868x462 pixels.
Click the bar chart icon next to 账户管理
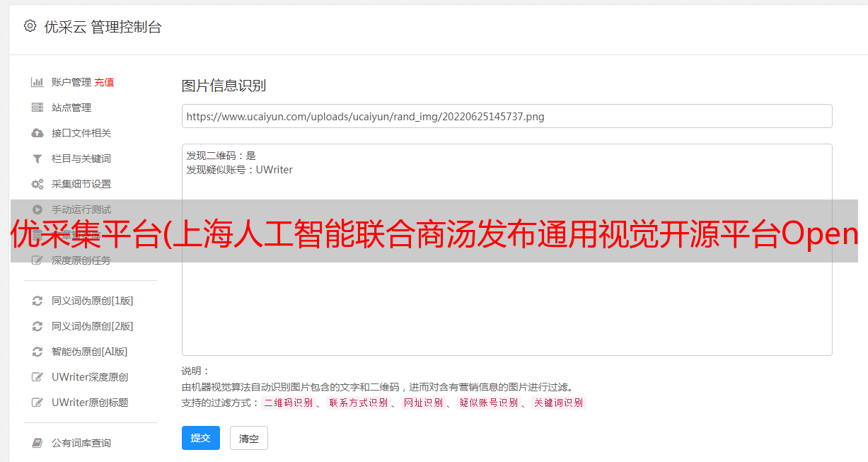[37, 82]
